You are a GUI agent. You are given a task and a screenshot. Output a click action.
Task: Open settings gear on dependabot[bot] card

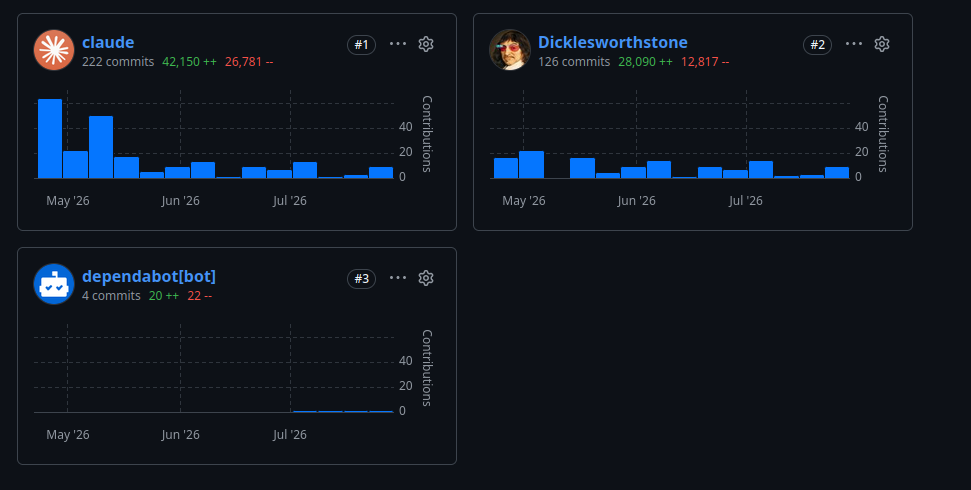pyautogui.click(x=425, y=278)
